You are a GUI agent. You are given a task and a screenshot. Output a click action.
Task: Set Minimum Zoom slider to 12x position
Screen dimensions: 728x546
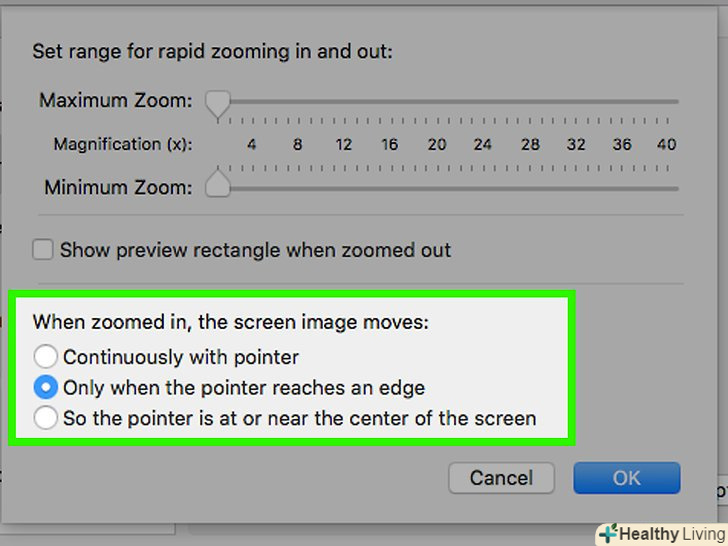pyautogui.click(x=344, y=187)
